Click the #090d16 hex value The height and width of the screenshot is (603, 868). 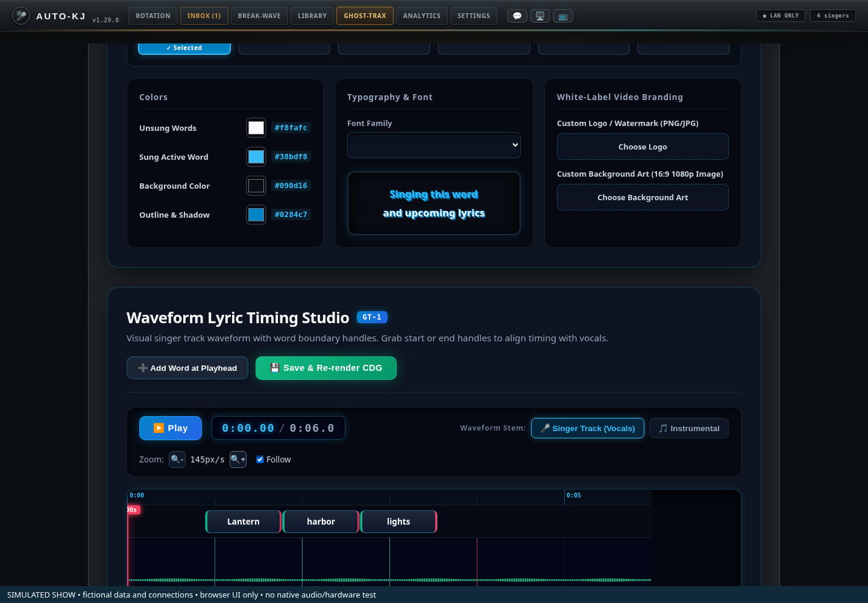291,186
